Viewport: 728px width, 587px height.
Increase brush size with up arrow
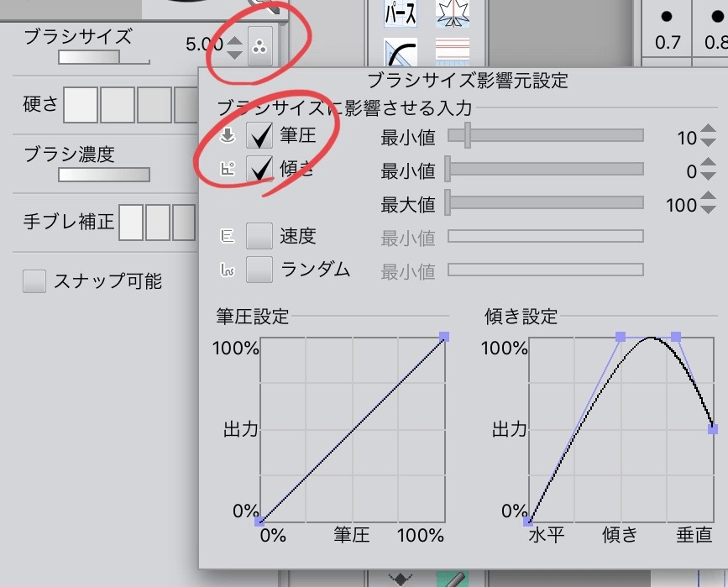234,41
